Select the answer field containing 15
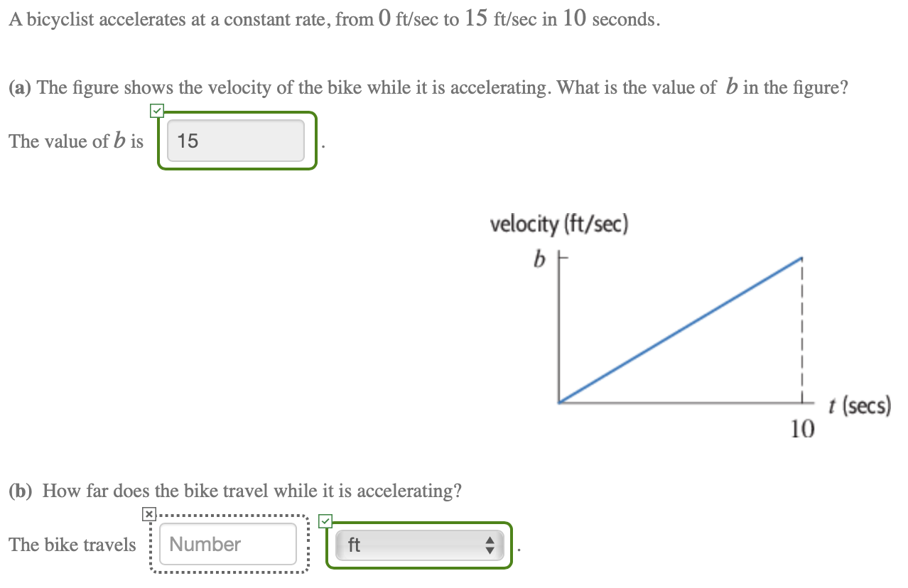Screen dimensions: 908x588 (237, 141)
